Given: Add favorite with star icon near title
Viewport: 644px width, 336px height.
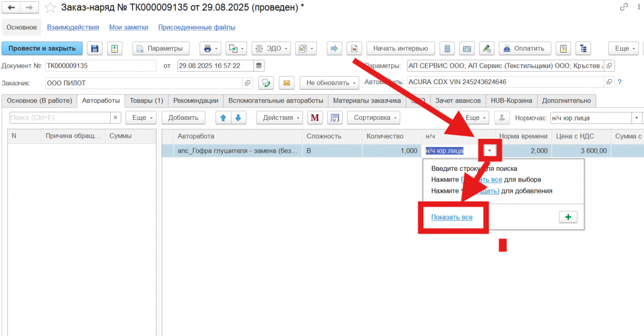Looking at the screenshot, I should coord(50,8).
